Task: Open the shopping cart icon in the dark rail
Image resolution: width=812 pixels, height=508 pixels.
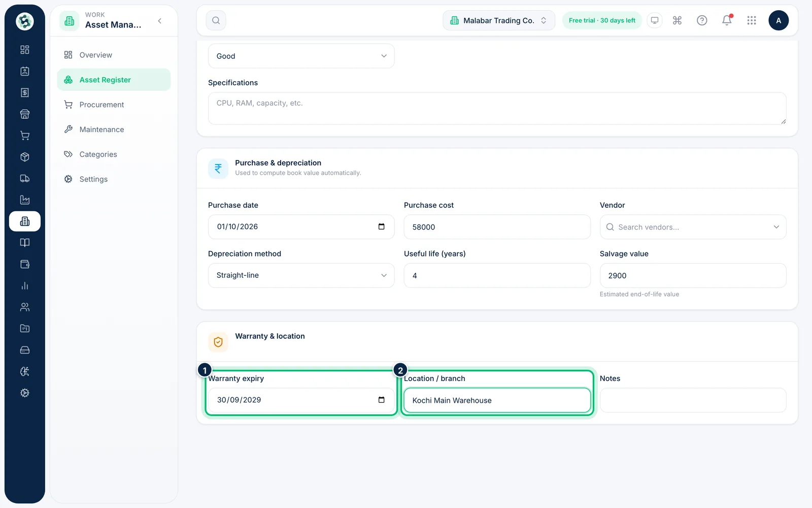Action: pyautogui.click(x=24, y=136)
